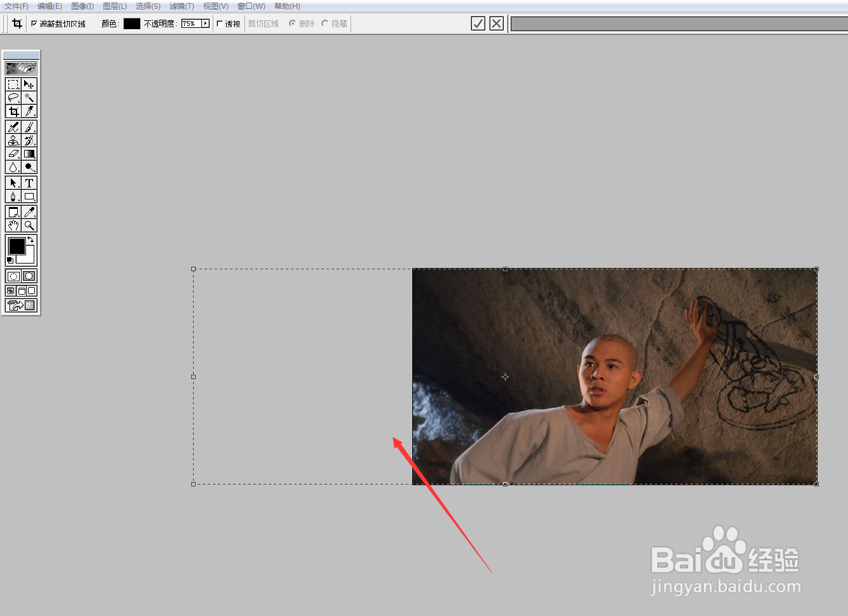The image size is (848, 616).
Task: Cancel the crop with the X button
Action: click(x=497, y=23)
